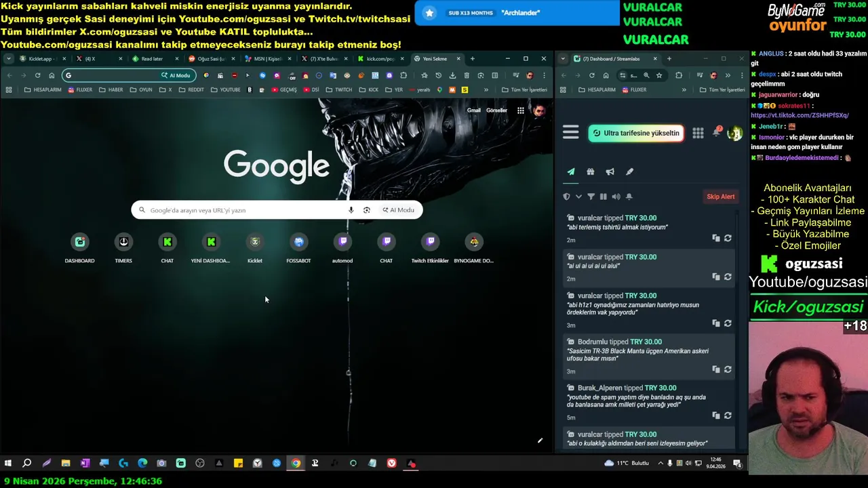
Task: Open extensions puzzle icon in left Chrome
Action: click(403, 75)
